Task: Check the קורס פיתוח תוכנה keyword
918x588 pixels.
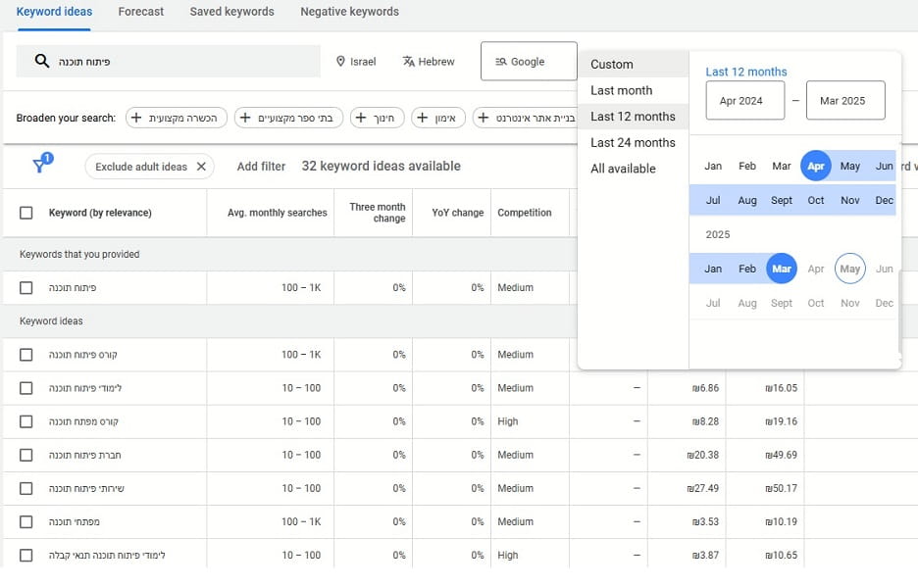Action: tap(25, 355)
